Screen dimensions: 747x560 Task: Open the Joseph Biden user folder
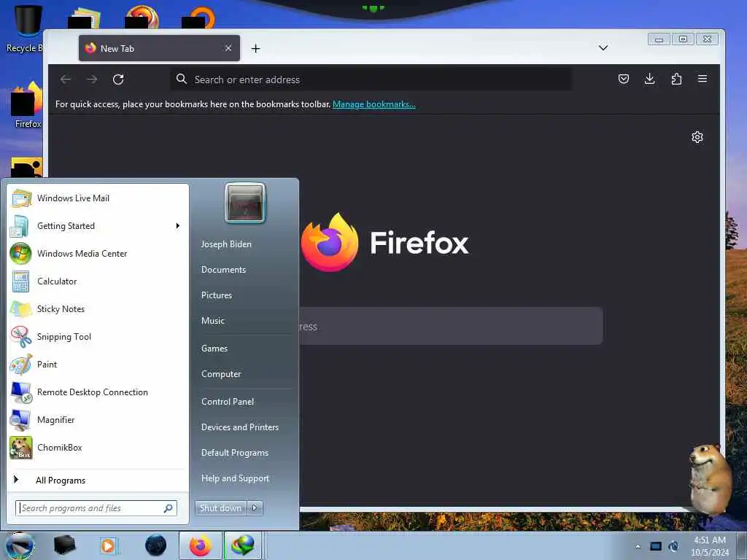(226, 244)
